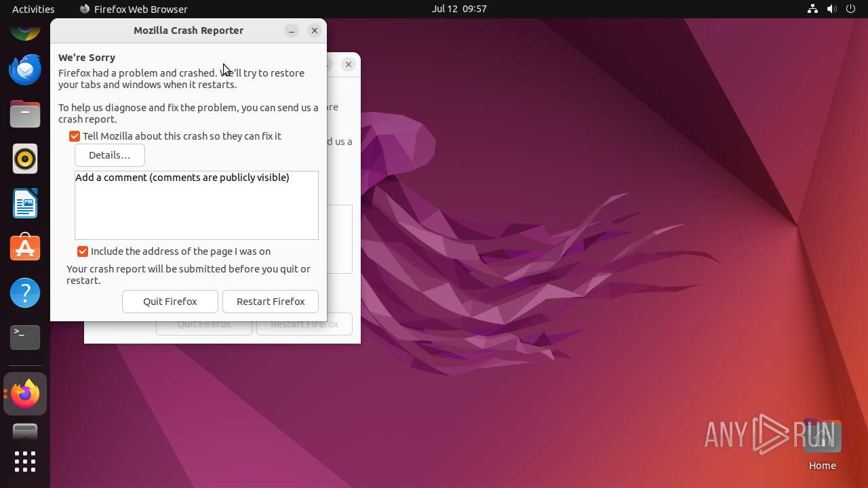Click in the Add a comment box
This screenshot has height=488, width=868.
coord(197,205)
